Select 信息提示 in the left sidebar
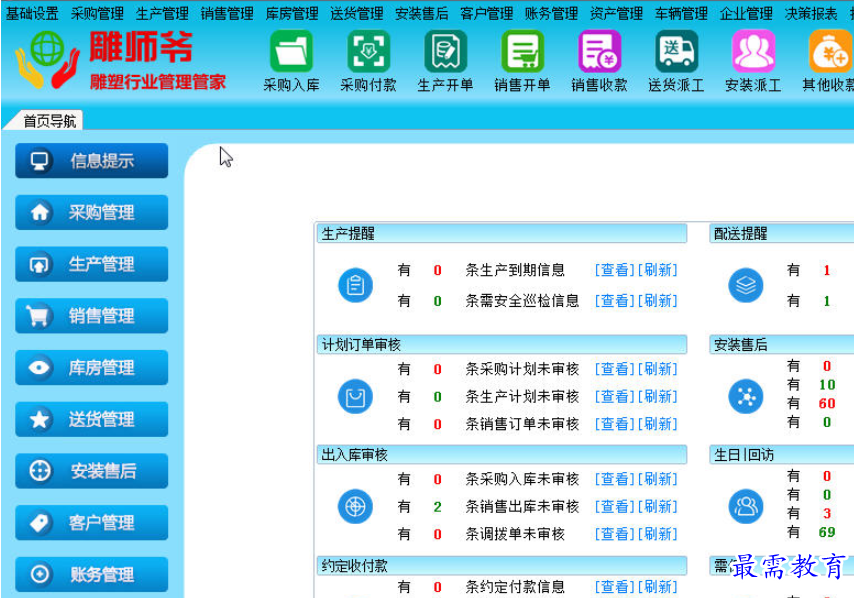 (91, 161)
